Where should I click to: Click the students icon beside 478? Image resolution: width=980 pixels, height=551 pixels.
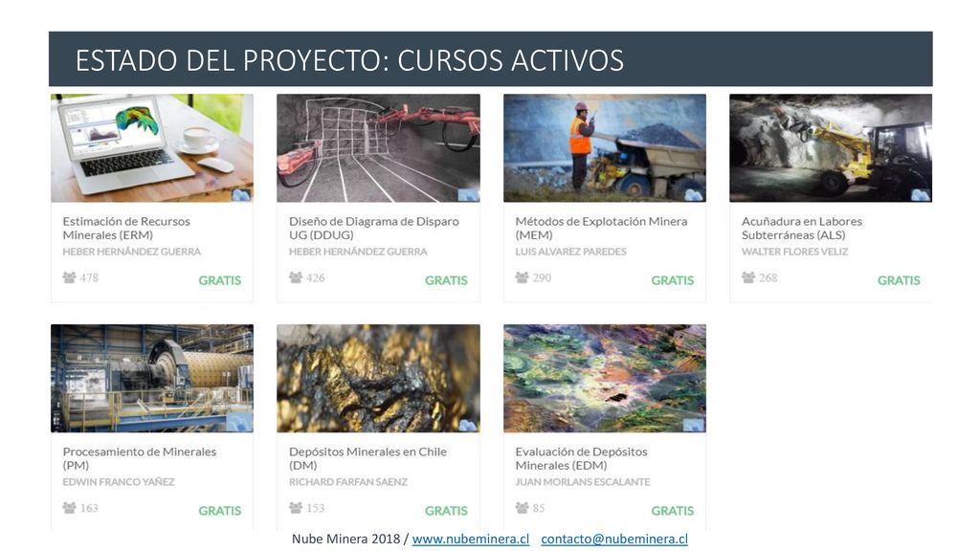pyautogui.click(x=69, y=277)
